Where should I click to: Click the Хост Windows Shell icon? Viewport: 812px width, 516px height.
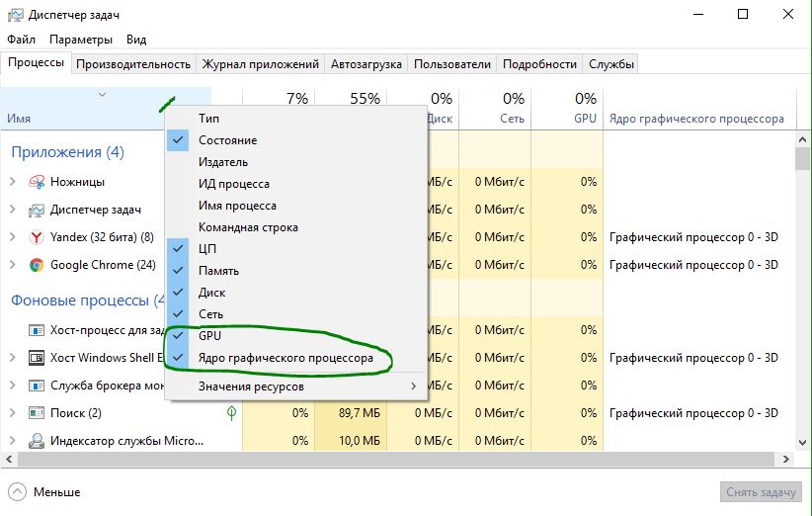tap(37, 358)
